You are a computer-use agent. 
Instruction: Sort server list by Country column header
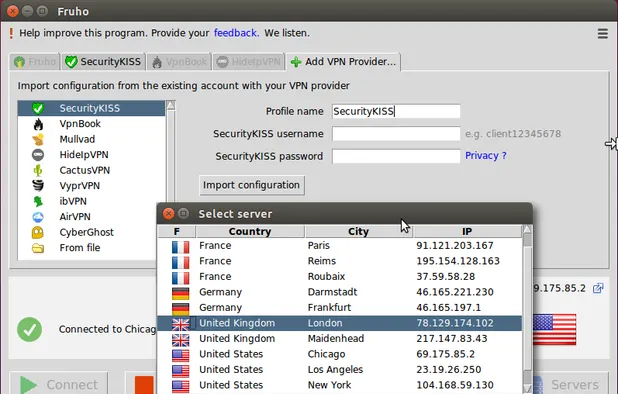tap(250, 231)
